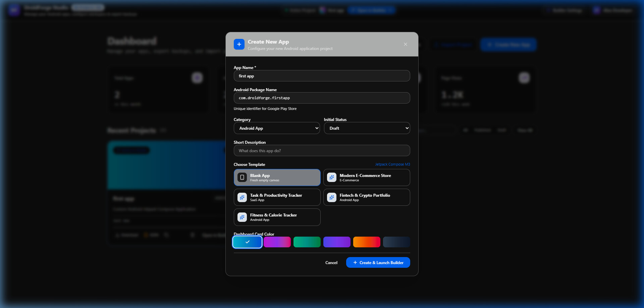Expand the Initial Status dropdown

[x=367, y=128]
